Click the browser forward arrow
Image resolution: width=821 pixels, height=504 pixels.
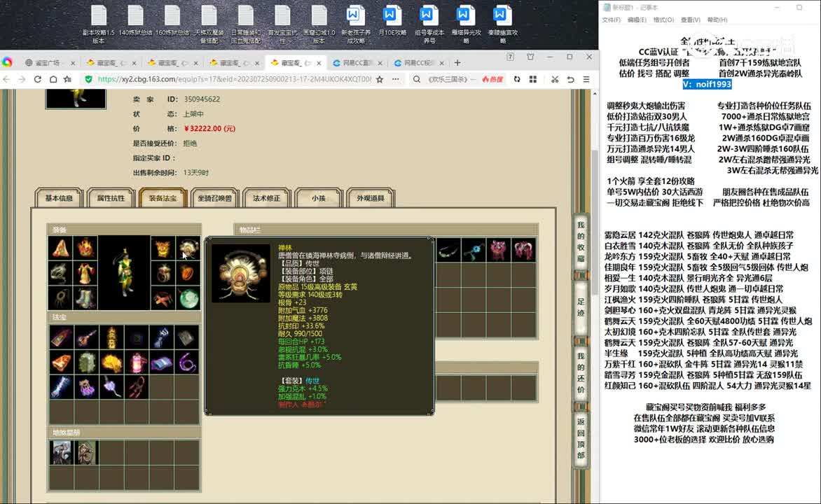[22, 79]
